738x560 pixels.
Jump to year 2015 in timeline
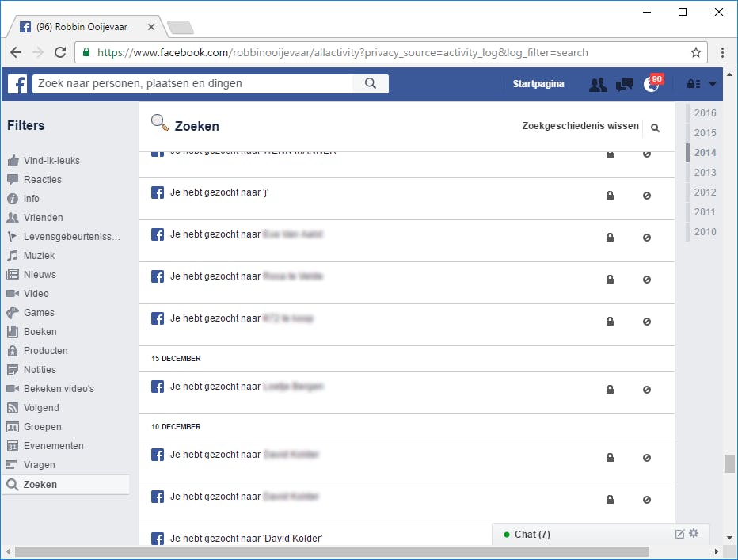tap(705, 133)
